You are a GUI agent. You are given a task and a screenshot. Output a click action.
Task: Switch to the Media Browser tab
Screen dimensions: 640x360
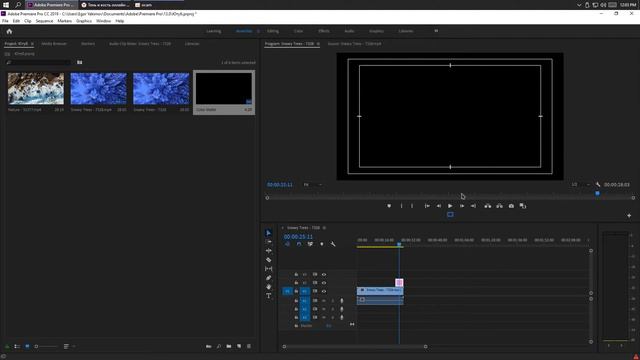54,44
